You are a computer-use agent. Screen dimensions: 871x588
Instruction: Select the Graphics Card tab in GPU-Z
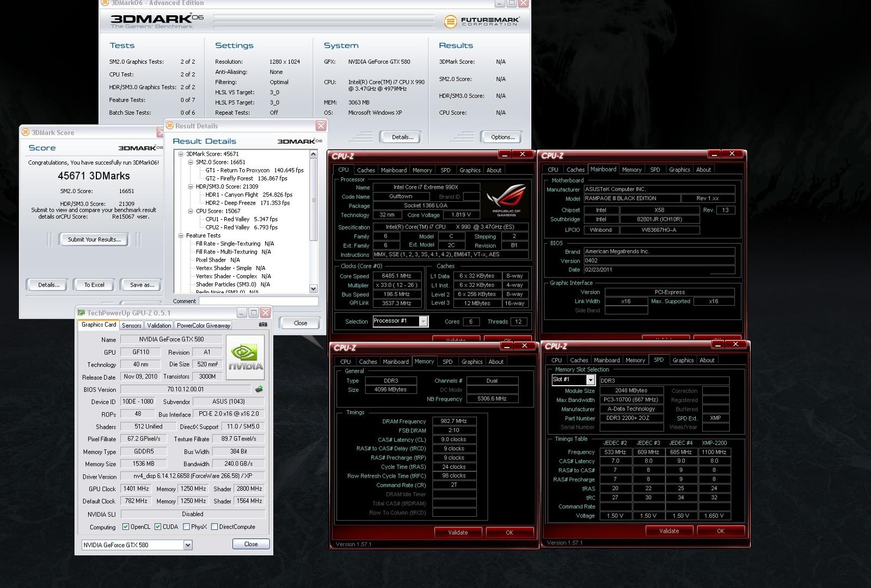click(x=99, y=325)
